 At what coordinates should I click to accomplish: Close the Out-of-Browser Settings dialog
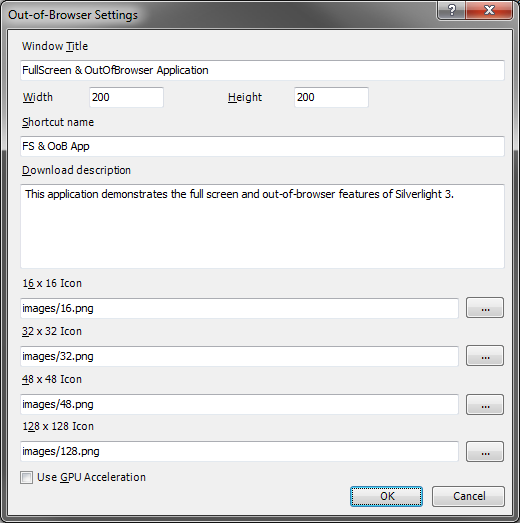(x=489, y=10)
